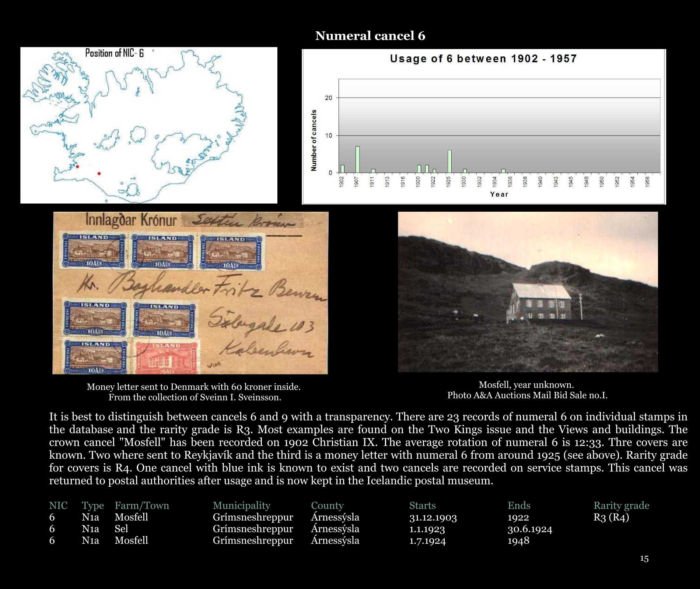The width and height of the screenshot is (700, 589).
Task: Click the Mosfell house photograph
Action: [528, 292]
